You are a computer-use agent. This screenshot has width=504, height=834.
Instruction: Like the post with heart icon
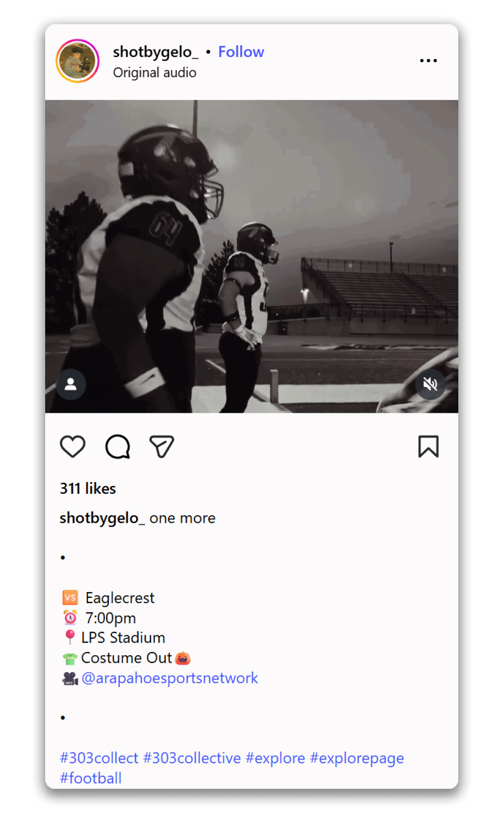click(73, 447)
